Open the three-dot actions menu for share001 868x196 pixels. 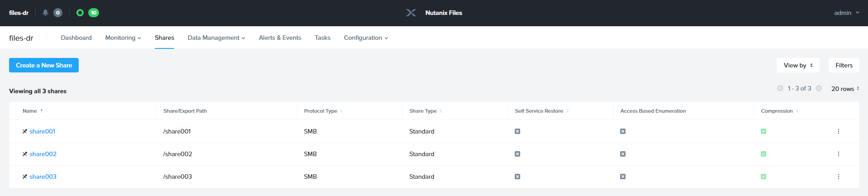838,131
